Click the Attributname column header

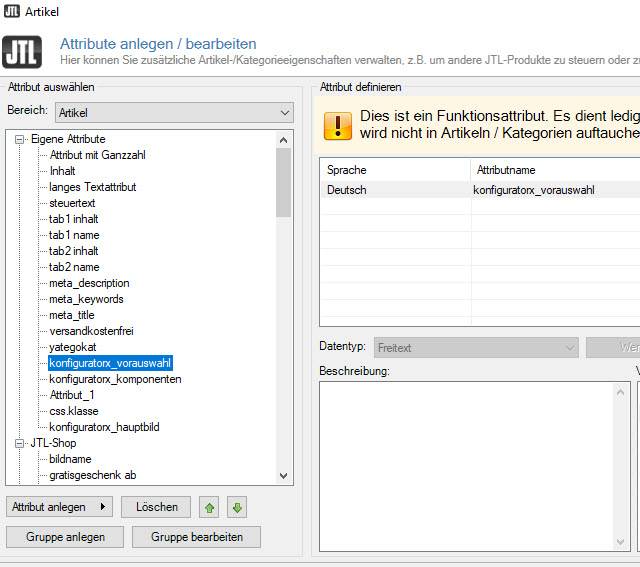[556, 170]
